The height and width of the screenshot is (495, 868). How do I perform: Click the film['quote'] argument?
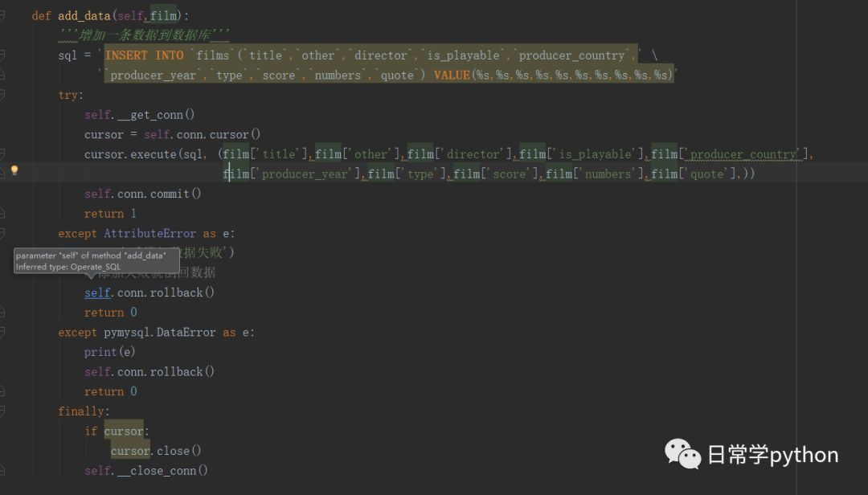[694, 174]
